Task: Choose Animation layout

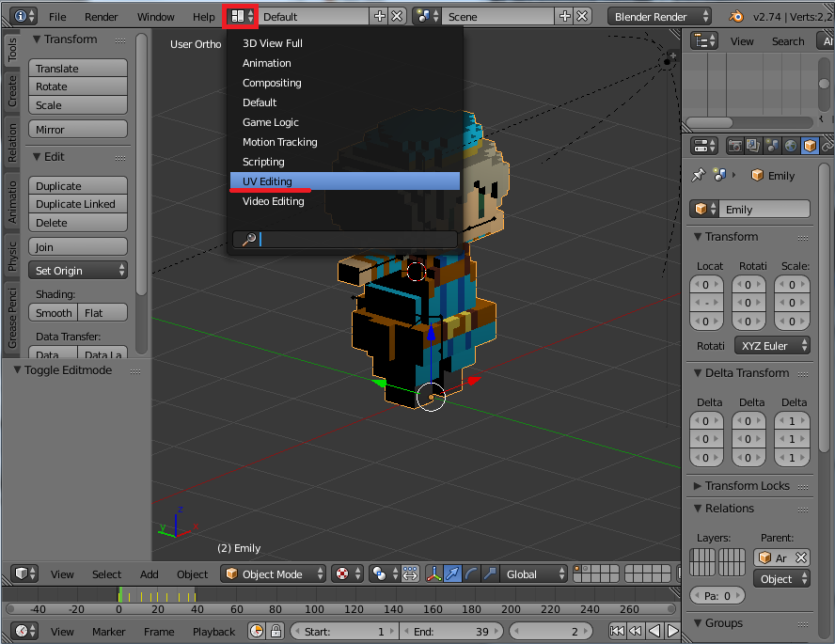Action: pyautogui.click(x=345, y=63)
